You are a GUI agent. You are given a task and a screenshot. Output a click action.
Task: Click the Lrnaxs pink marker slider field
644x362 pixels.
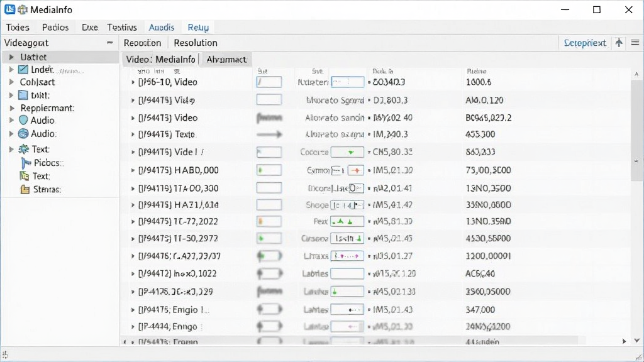pos(347,256)
